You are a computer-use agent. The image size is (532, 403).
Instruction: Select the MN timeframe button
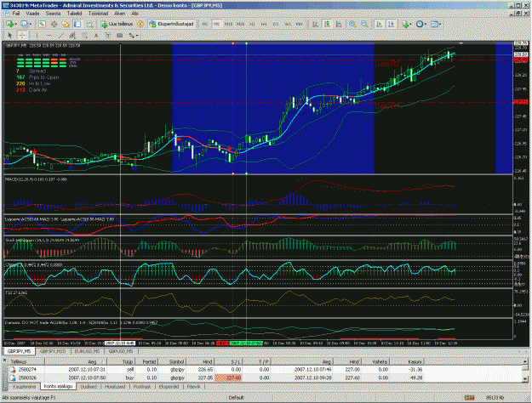[x=299, y=24]
